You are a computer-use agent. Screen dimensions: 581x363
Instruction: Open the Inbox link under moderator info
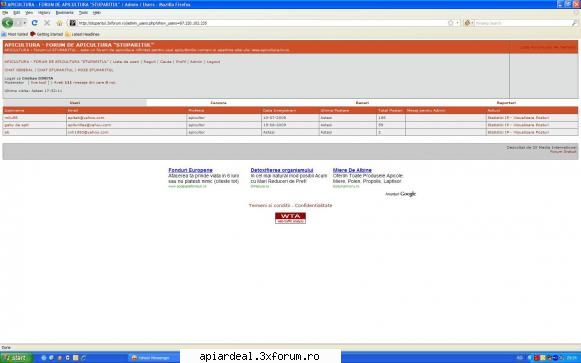pos(39,83)
